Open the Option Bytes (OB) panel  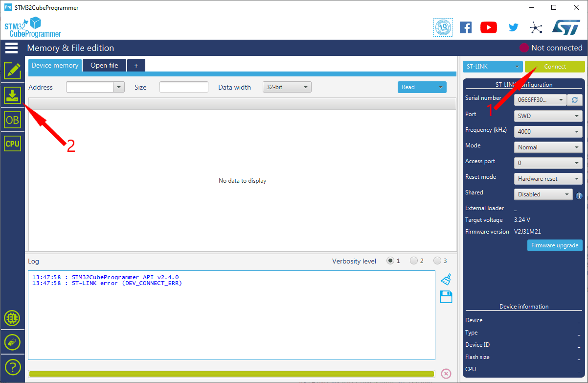(12, 120)
